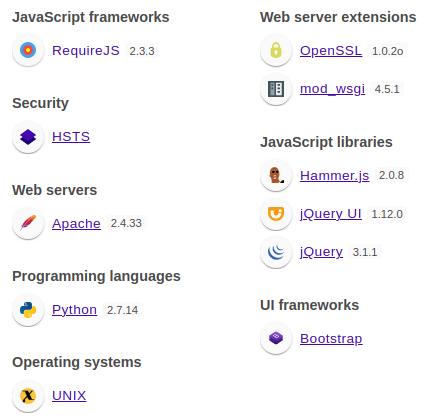Click the OpenSSL padlock icon
The height and width of the screenshot is (418, 428).
pyautogui.click(x=276, y=50)
